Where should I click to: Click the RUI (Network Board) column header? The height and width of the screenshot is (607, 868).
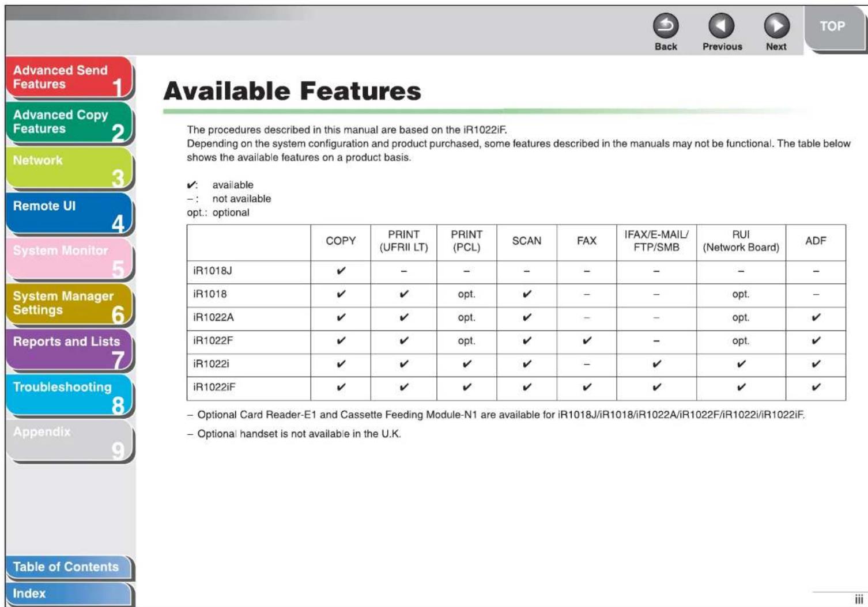741,241
